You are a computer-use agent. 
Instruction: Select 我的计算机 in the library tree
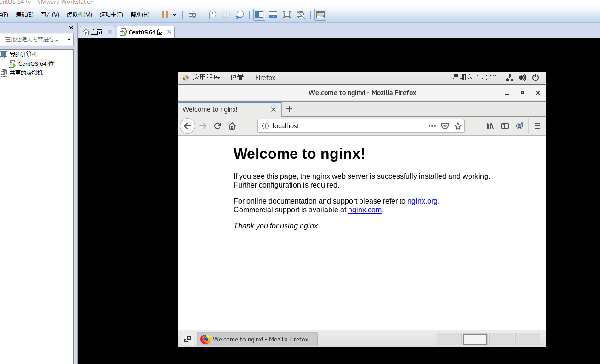coord(23,55)
